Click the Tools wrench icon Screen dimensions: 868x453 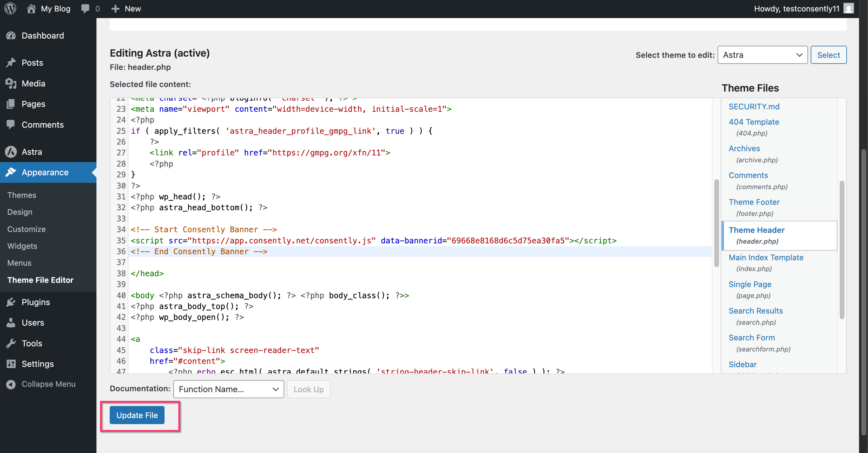pyautogui.click(x=11, y=343)
